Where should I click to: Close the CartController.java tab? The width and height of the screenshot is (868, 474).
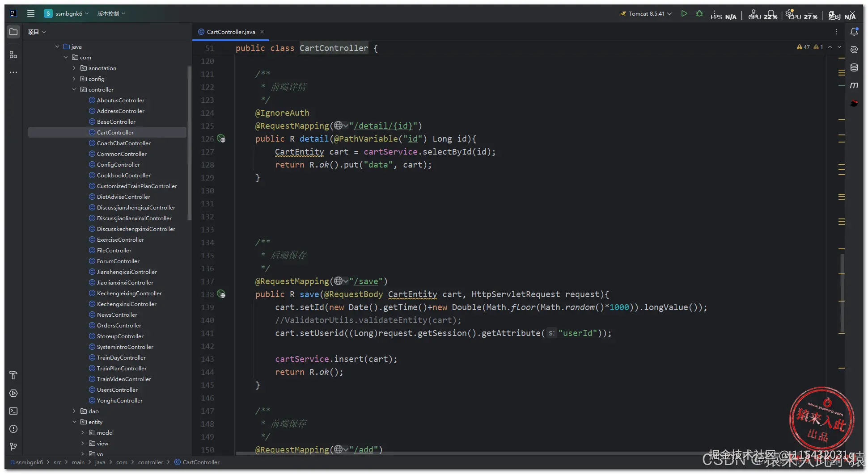(262, 32)
